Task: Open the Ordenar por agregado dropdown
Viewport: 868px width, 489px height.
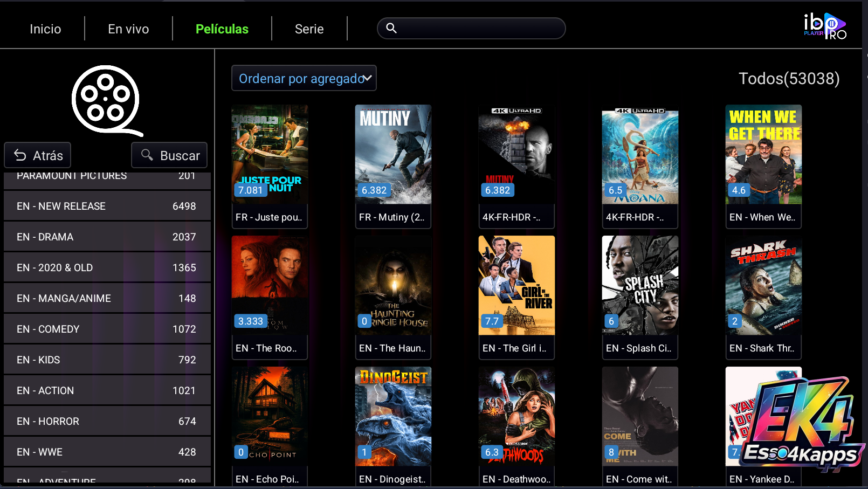Action: tap(304, 78)
